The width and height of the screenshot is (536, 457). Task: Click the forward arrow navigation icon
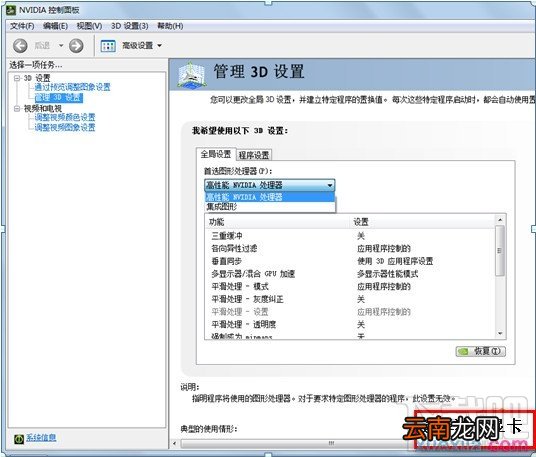click(x=76, y=45)
